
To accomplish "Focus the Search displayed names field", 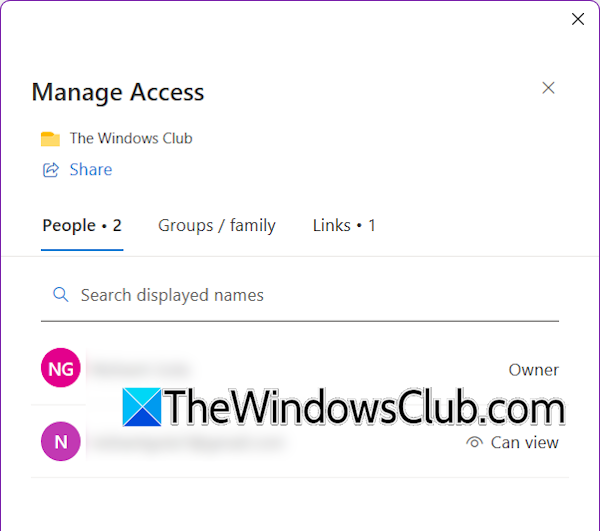I will coord(300,295).
